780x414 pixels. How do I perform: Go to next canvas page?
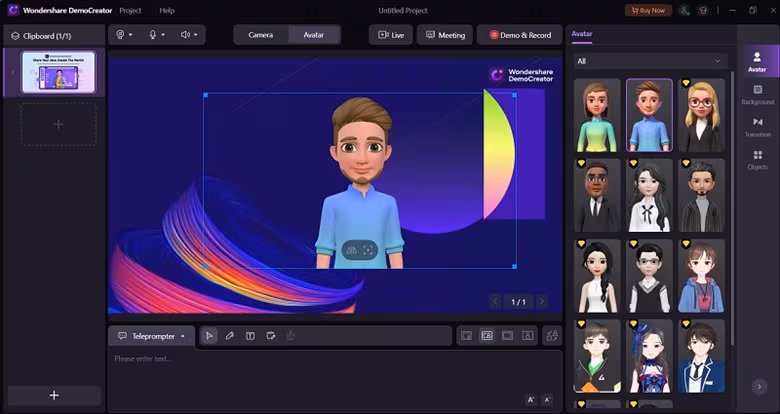(x=542, y=302)
